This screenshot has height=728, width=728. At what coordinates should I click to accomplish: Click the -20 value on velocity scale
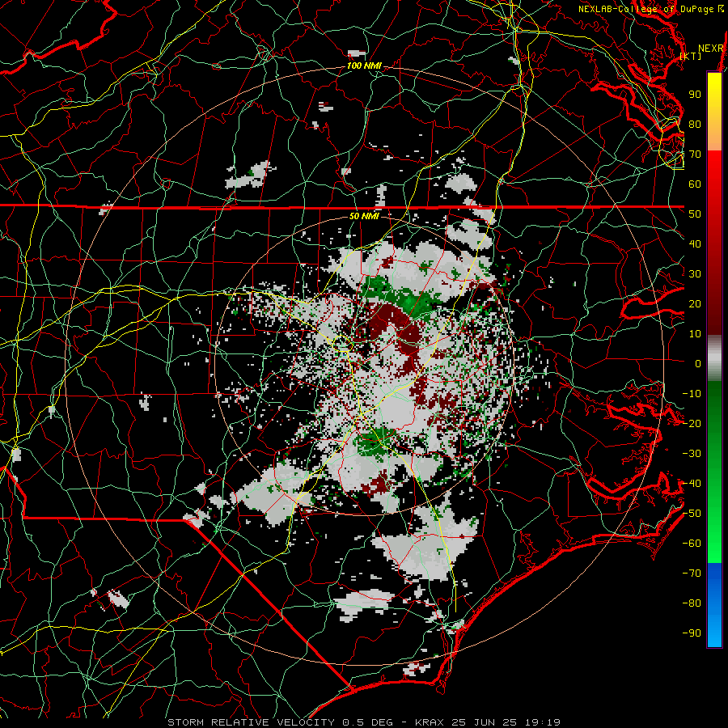(x=692, y=424)
